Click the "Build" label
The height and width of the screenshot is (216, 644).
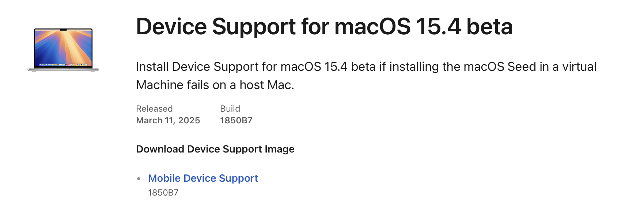pyautogui.click(x=230, y=109)
